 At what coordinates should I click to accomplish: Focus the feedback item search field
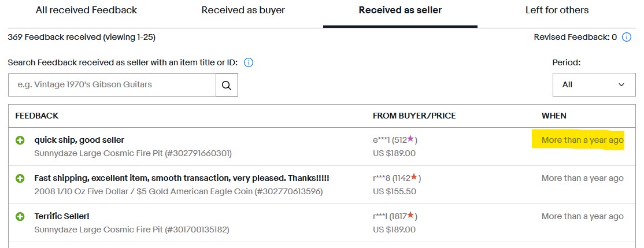pos(112,85)
